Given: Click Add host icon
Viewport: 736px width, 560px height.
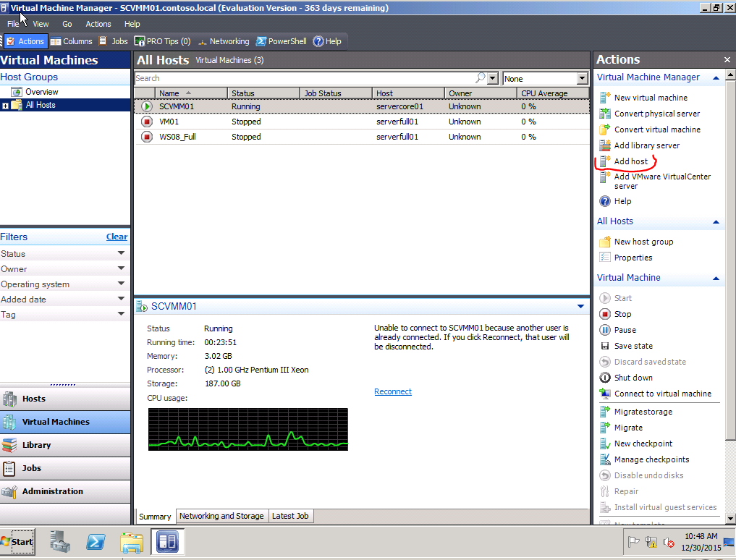Looking at the screenshot, I should tap(605, 161).
